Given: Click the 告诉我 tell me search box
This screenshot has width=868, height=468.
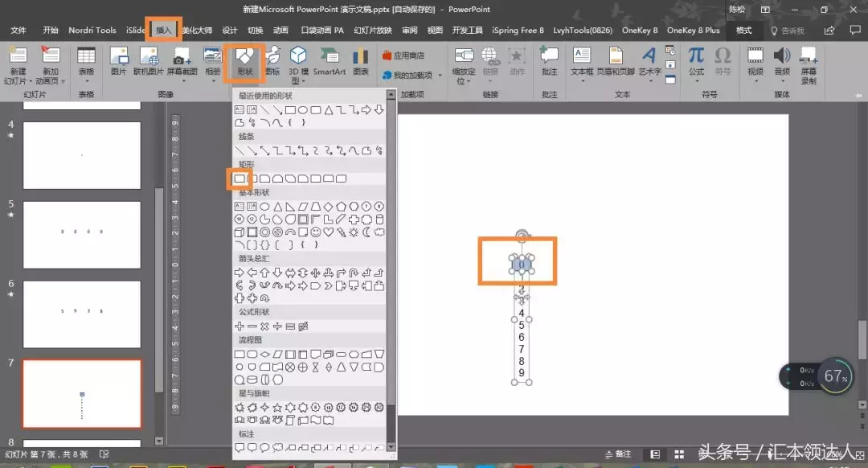Looking at the screenshot, I should pos(788,31).
